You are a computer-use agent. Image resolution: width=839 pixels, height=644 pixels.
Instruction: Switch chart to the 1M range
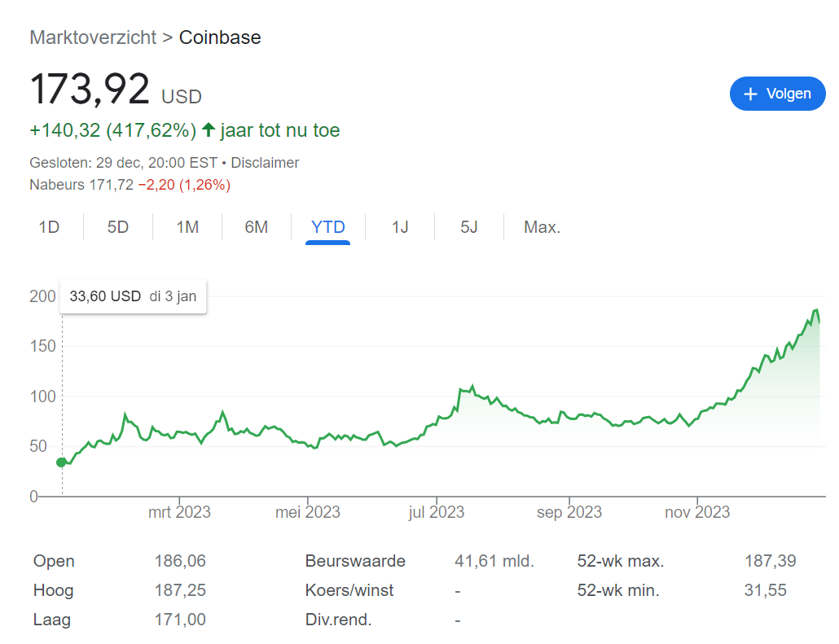188,227
